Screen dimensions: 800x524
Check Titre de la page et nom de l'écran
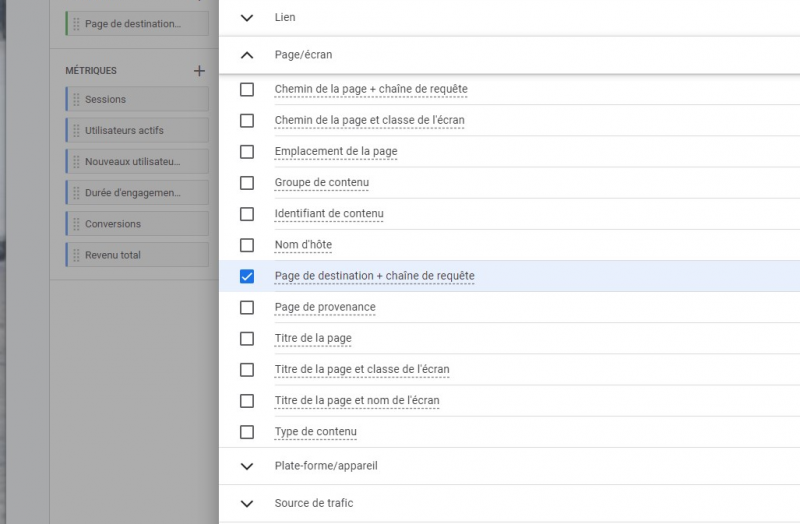[247, 401]
